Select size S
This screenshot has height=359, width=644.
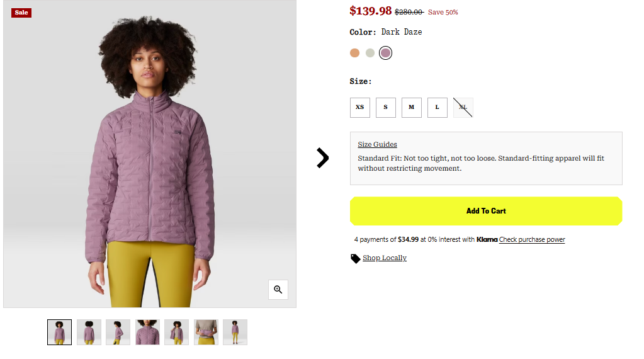point(386,108)
